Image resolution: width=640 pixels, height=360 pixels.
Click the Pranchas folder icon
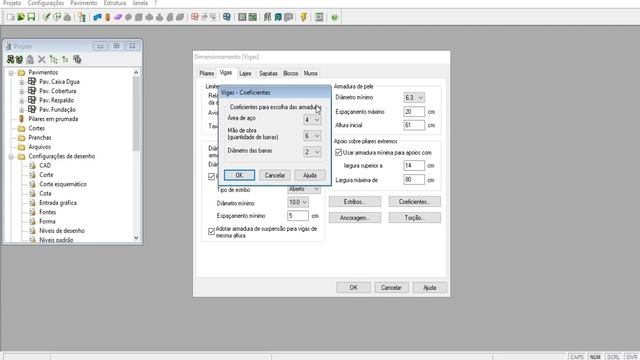point(22,138)
